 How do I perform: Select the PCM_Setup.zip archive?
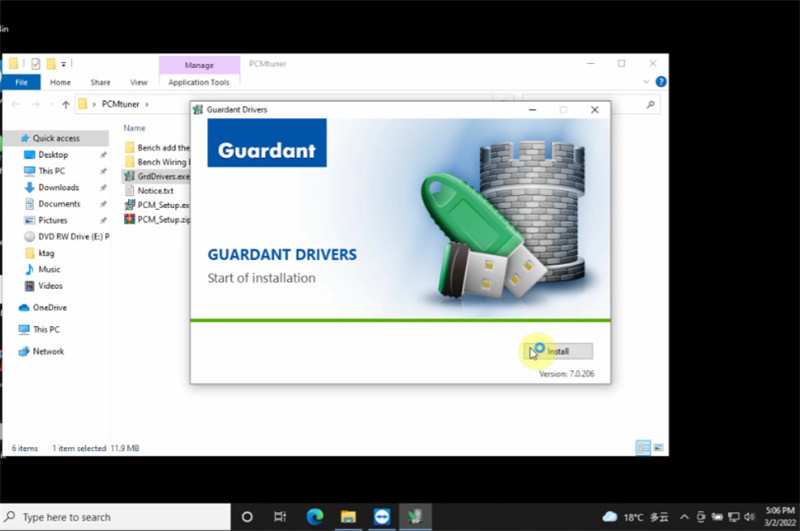click(160, 219)
